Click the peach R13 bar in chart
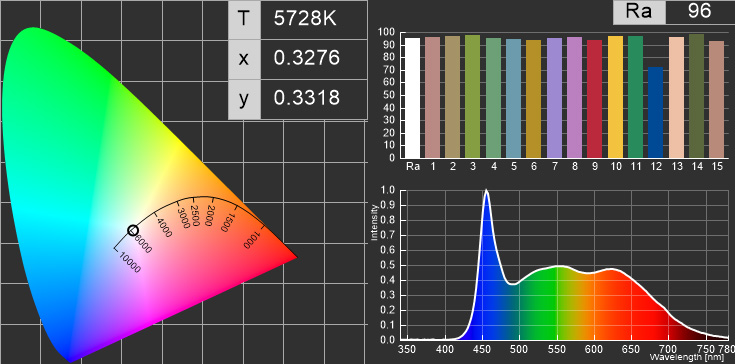The image size is (735, 364). coord(676,97)
